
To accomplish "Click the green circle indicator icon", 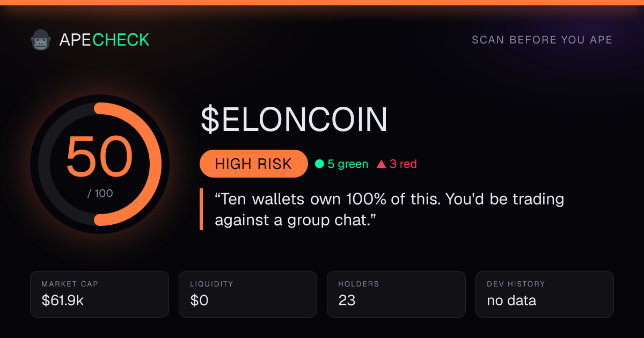I will [x=319, y=164].
